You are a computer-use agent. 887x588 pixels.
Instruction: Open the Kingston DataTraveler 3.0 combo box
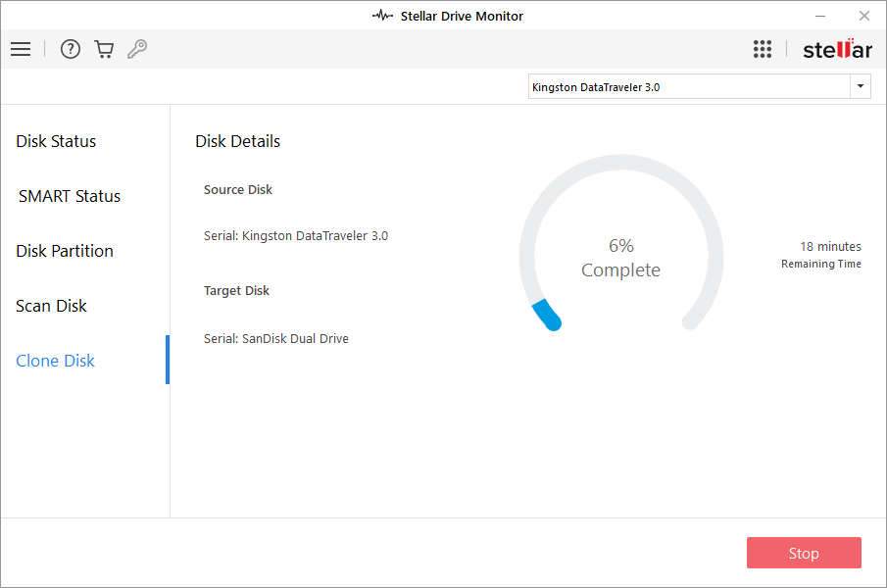pos(688,87)
